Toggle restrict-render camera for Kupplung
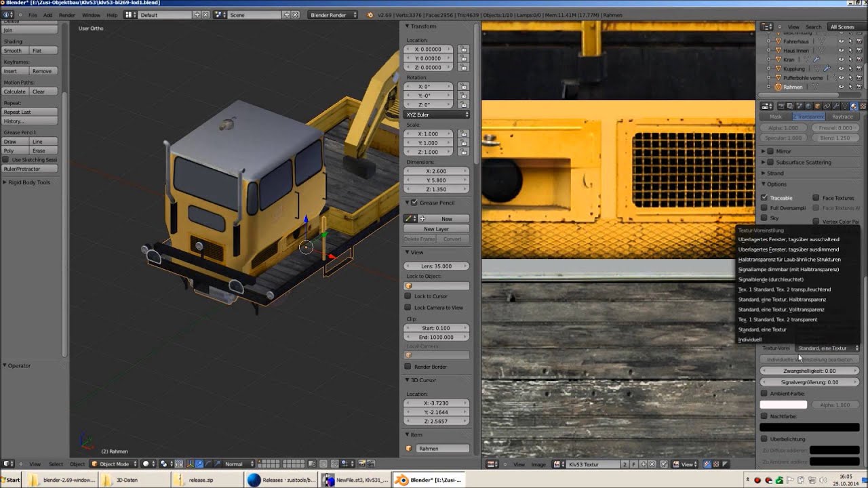Image resolution: width=868 pixels, height=488 pixels. click(859, 68)
